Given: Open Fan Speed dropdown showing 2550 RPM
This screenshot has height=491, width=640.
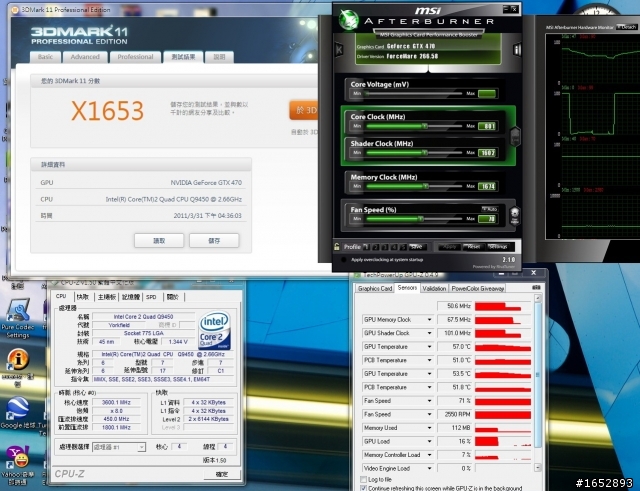Looking at the screenshot, I should coord(429,414).
